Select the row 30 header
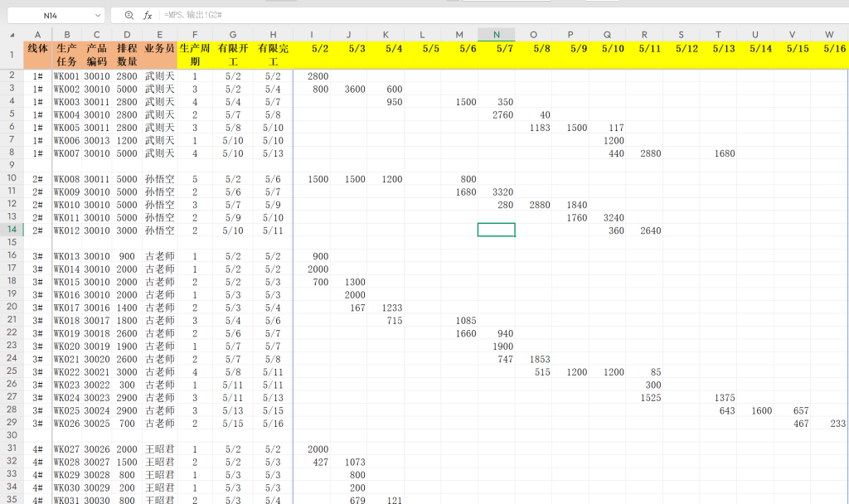849x504 pixels. pyautogui.click(x=12, y=435)
